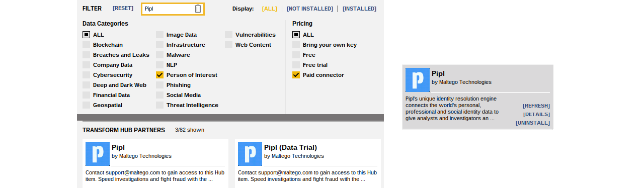Open DETAILS for the installed Pipl item
Viewport: 644px width, 188px height.
(x=536, y=114)
